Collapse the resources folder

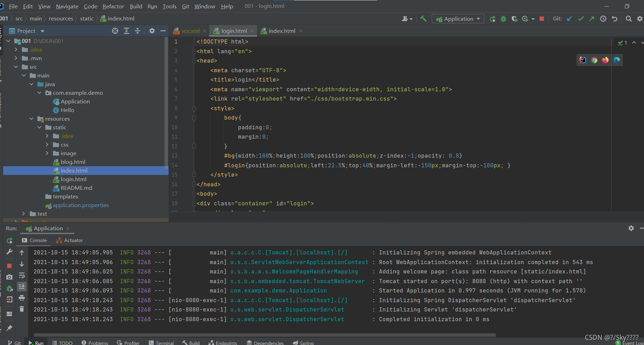coord(31,119)
